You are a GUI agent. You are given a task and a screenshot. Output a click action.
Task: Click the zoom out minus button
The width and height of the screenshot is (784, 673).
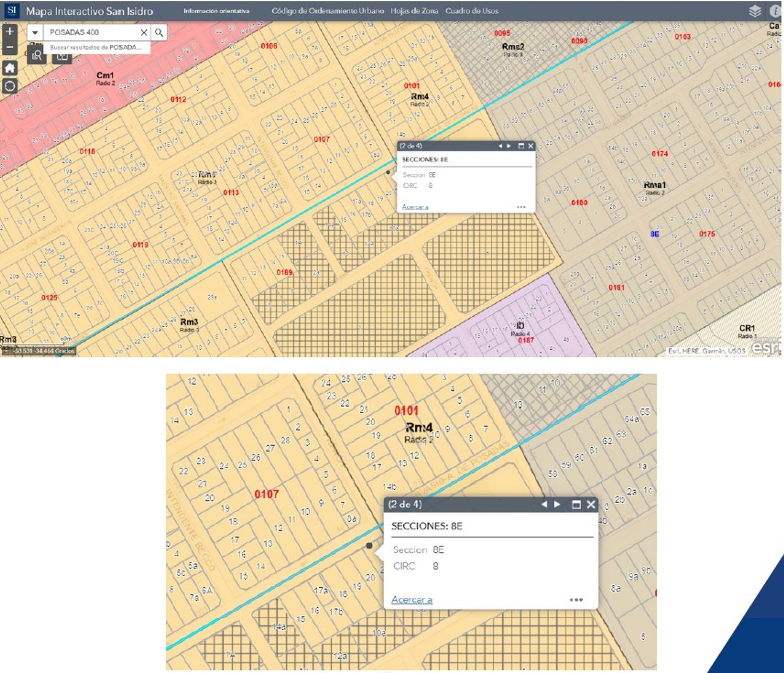10,47
